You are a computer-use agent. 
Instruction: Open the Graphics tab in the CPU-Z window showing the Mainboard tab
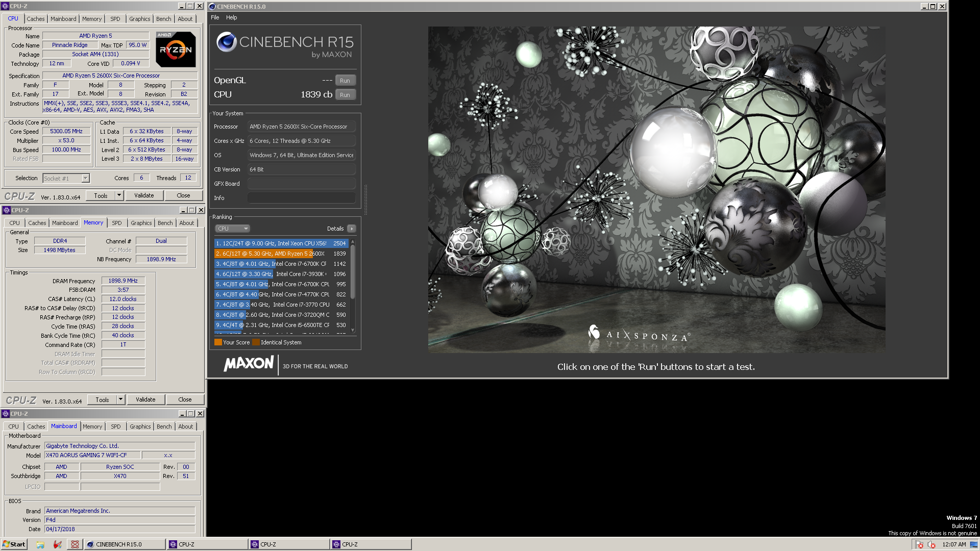pos(140,427)
